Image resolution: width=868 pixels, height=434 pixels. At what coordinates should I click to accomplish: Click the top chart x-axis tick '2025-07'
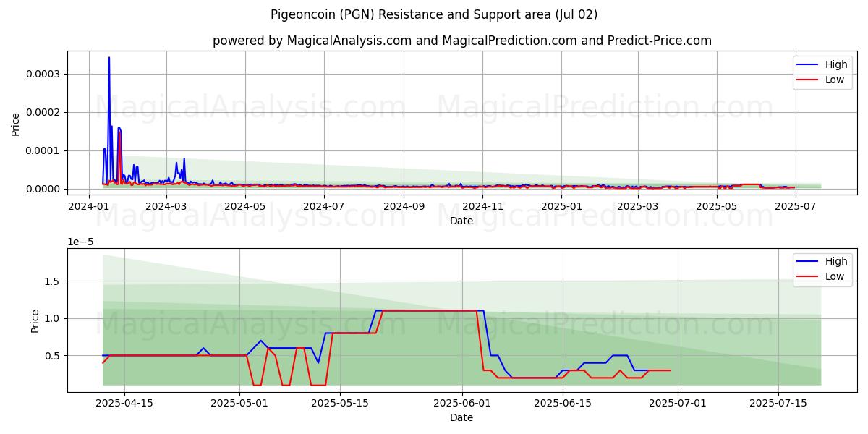tap(796, 205)
